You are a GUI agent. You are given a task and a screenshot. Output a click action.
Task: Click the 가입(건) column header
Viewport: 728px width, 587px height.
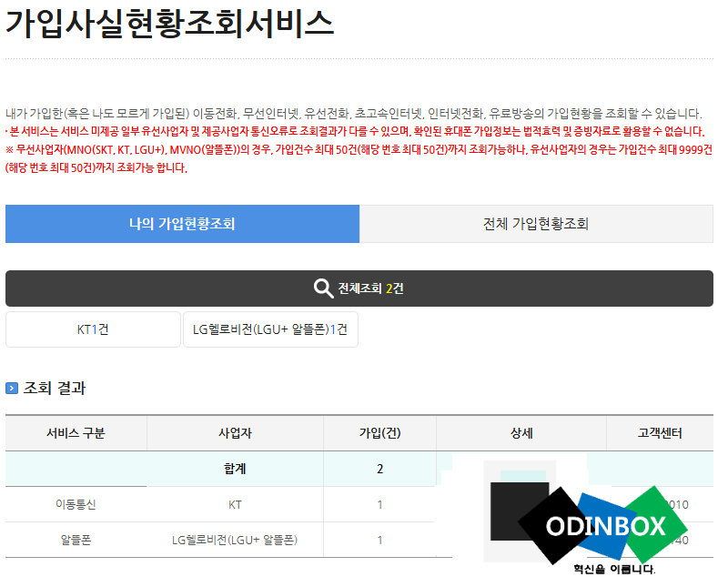tap(379, 433)
